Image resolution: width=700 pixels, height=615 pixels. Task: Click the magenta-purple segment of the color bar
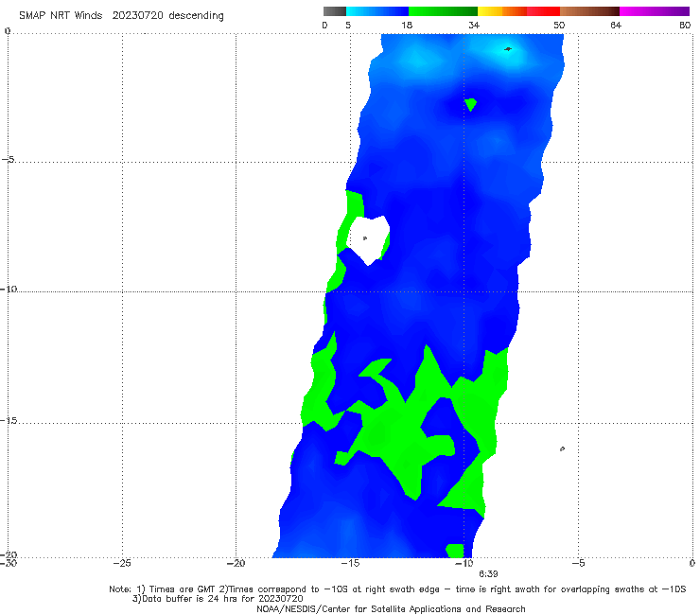pyautogui.click(x=655, y=11)
